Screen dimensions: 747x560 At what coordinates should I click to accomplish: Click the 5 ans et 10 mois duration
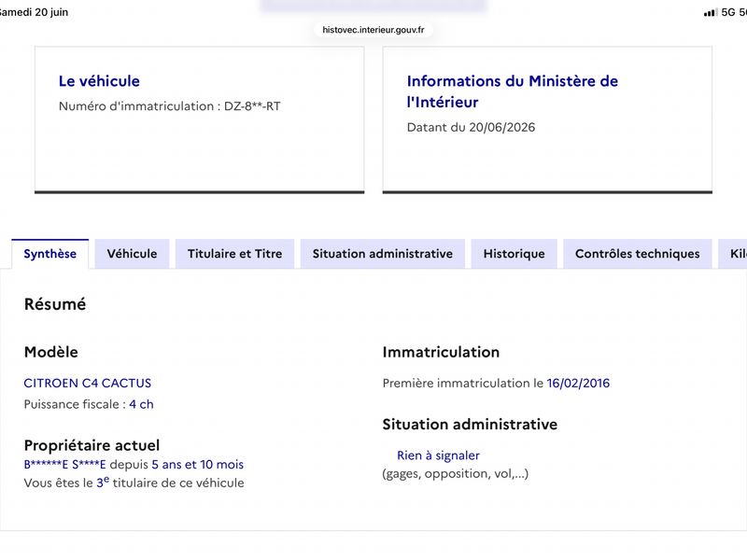tap(198, 464)
